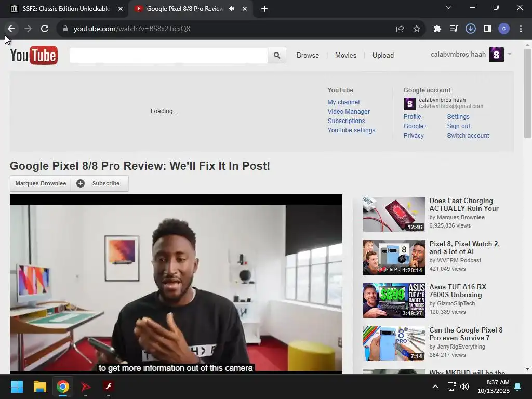Open the red arrow app in the taskbar

click(86, 387)
